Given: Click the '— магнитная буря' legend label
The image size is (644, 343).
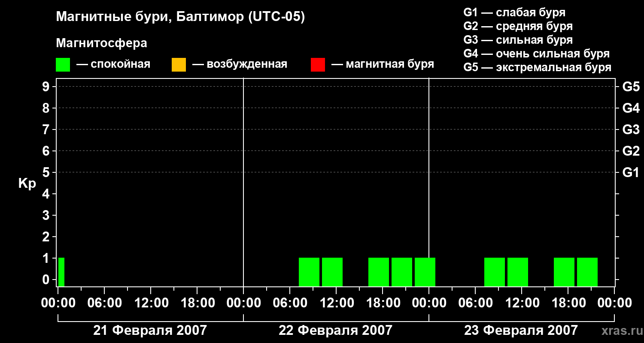Looking at the screenshot, I should pos(383,64).
